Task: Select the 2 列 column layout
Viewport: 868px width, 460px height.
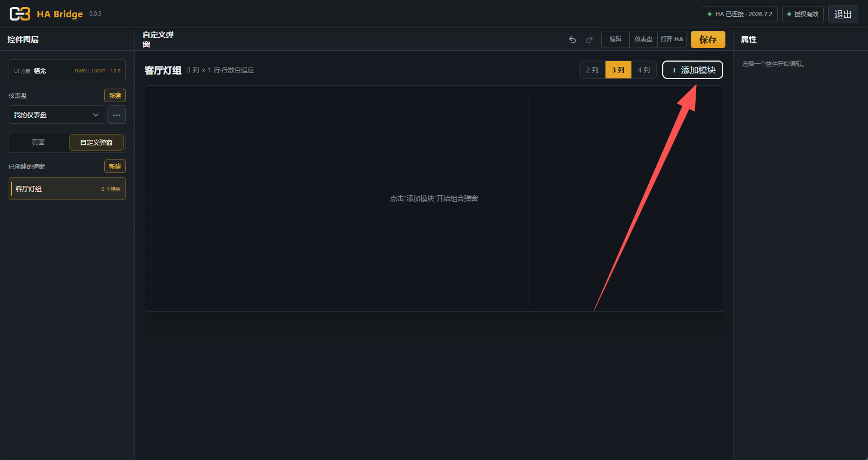Action: [592, 70]
